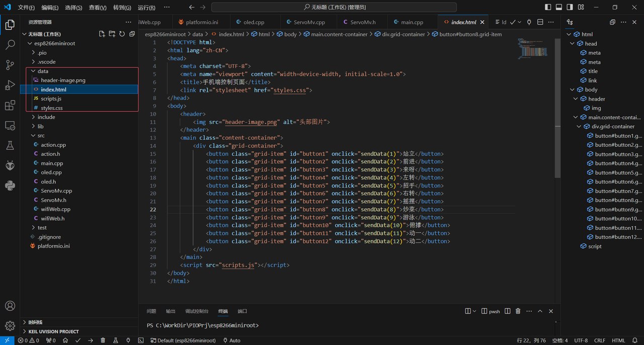The width and height of the screenshot is (644, 345).
Task: Open the 编辑(E) menu
Action: click(49, 8)
